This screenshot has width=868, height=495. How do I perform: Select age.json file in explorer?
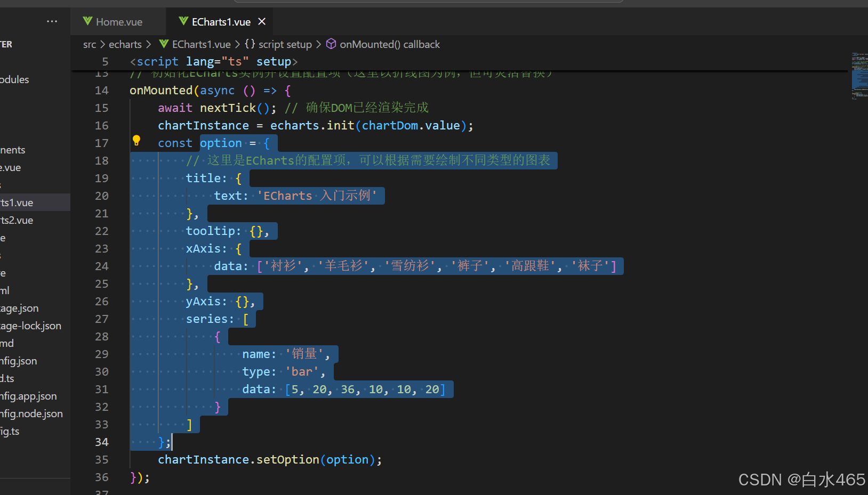tap(19, 308)
